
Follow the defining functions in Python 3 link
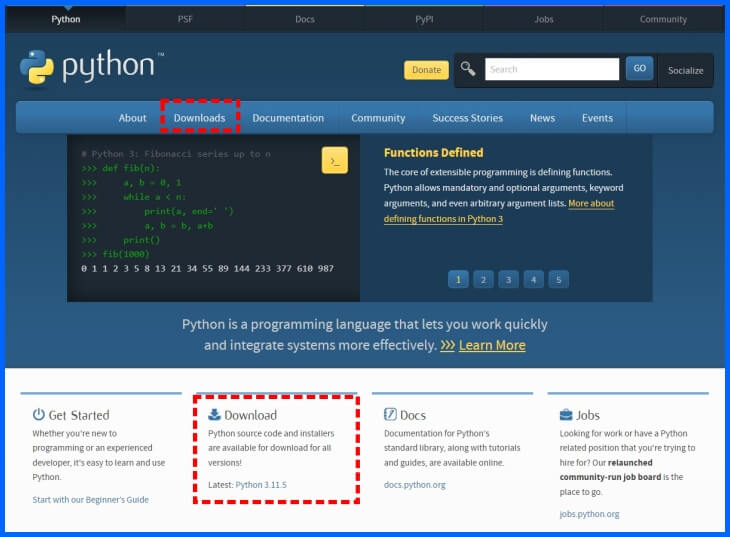click(x=443, y=219)
